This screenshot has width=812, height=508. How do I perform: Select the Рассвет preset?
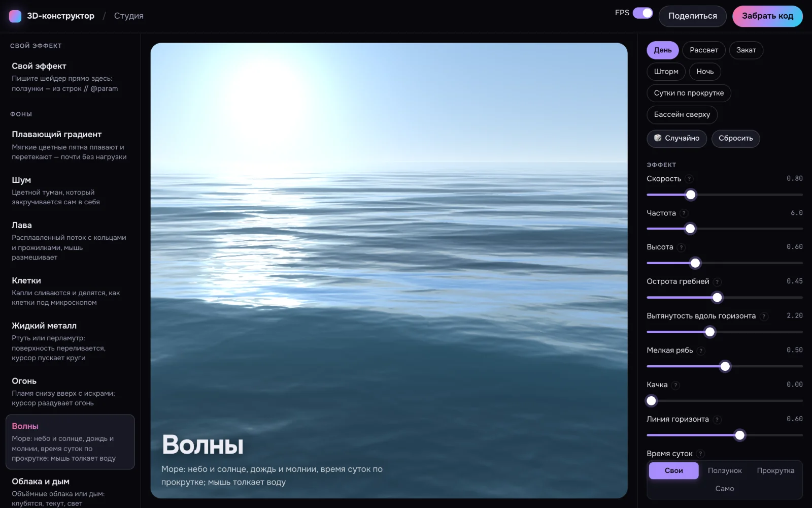point(704,50)
